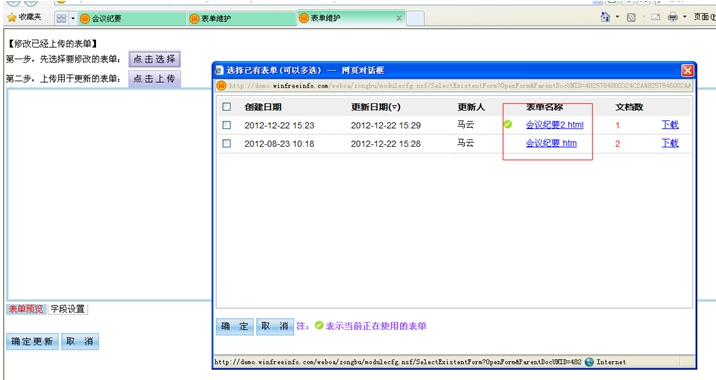
Task: Expand the quick tabs dropdown arrow
Action: 73,18
